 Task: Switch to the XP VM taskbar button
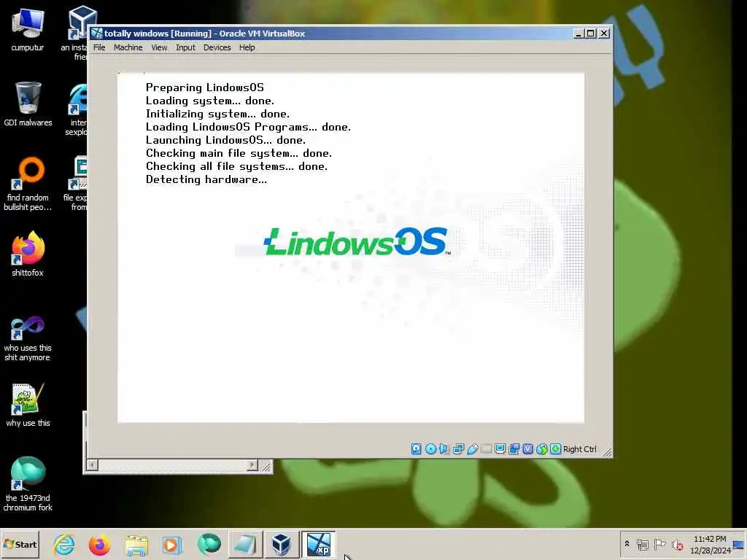pyautogui.click(x=318, y=545)
